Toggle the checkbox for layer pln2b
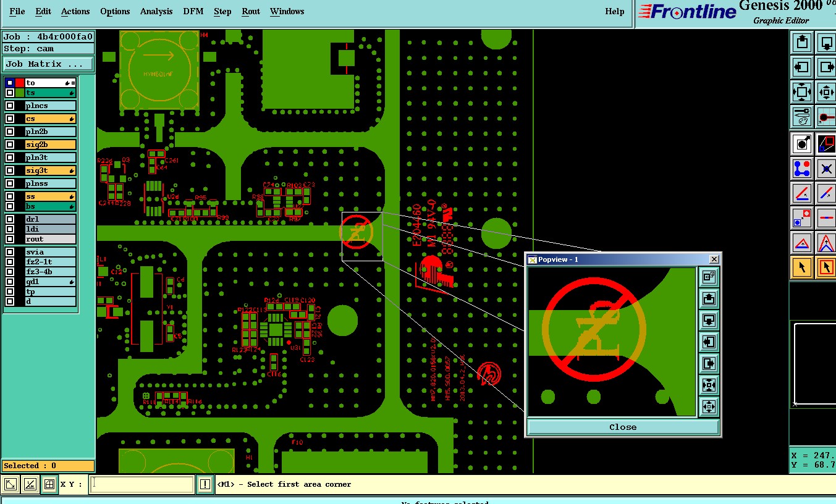Screen dimensions: 836x504 10,132
